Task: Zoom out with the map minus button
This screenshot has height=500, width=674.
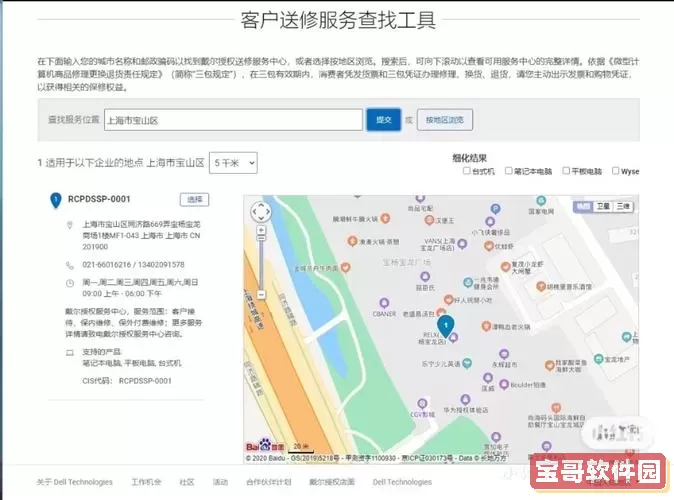Action: pos(261,294)
